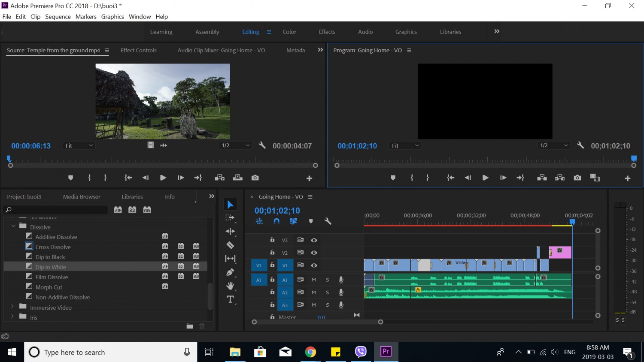Select the Hand tool
This screenshot has height=362, width=644.
tap(231, 286)
